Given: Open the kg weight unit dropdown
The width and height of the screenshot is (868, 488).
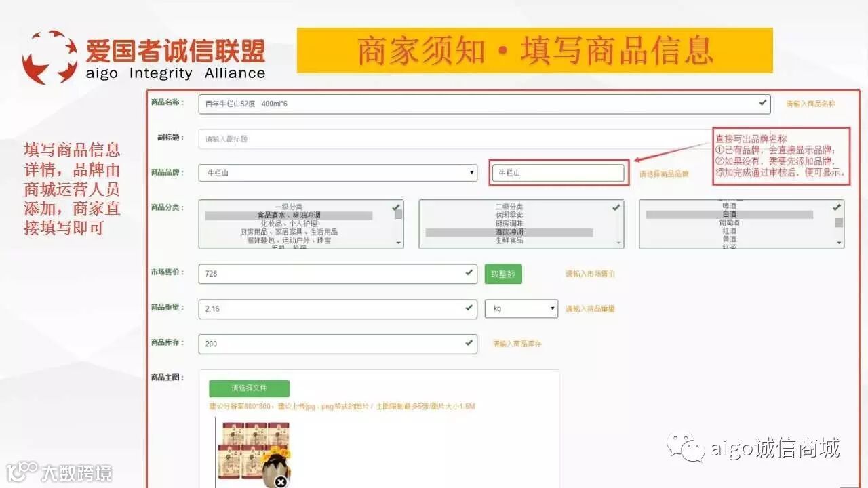Looking at the screenshot, I should pos(521,308).
